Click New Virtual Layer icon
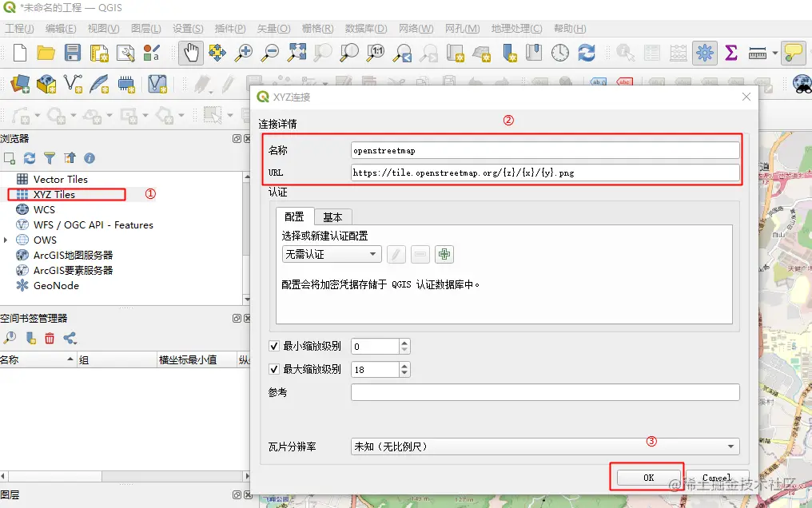The image size is (812, 508). (157, 84)
